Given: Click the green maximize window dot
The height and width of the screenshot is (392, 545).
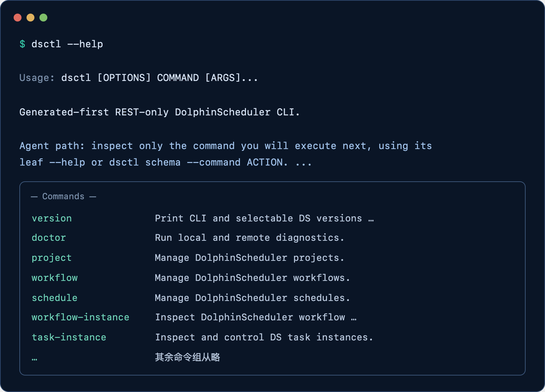Looking at the screenshot, I should pyautogui.click(x=43, y=18).
